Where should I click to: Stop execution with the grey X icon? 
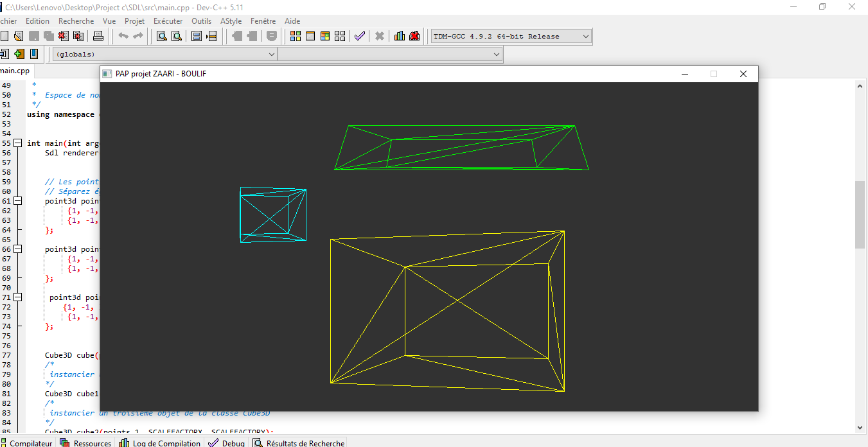pos(380,36)
